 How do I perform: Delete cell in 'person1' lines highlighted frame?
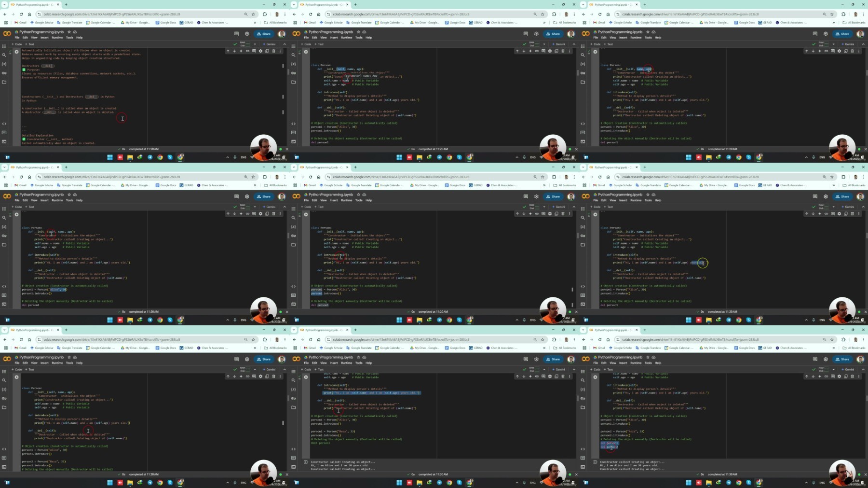pyautogui.click(x=563, y=214)
